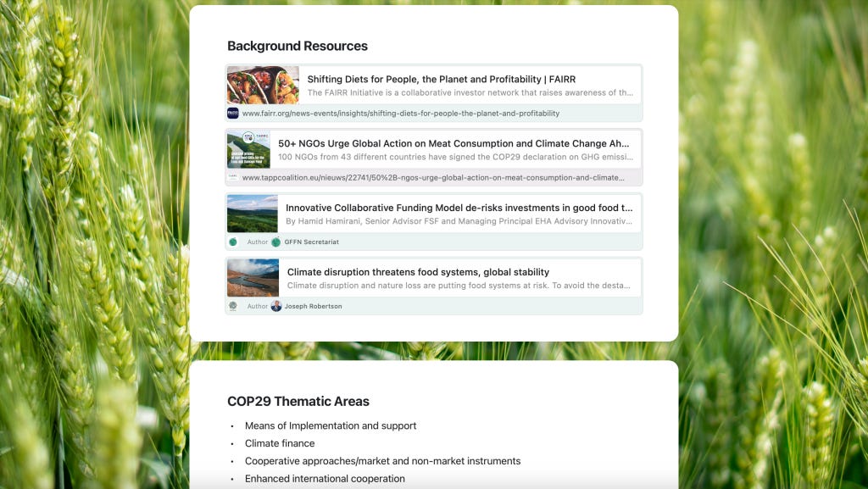The image size is (868, 489).
Task: Open the Climate disruption article thumbnail
Action: coord(253,278)
